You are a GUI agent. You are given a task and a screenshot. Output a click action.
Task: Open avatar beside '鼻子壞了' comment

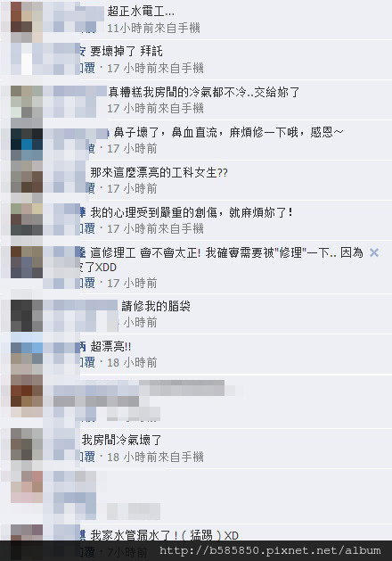point(27,144)
